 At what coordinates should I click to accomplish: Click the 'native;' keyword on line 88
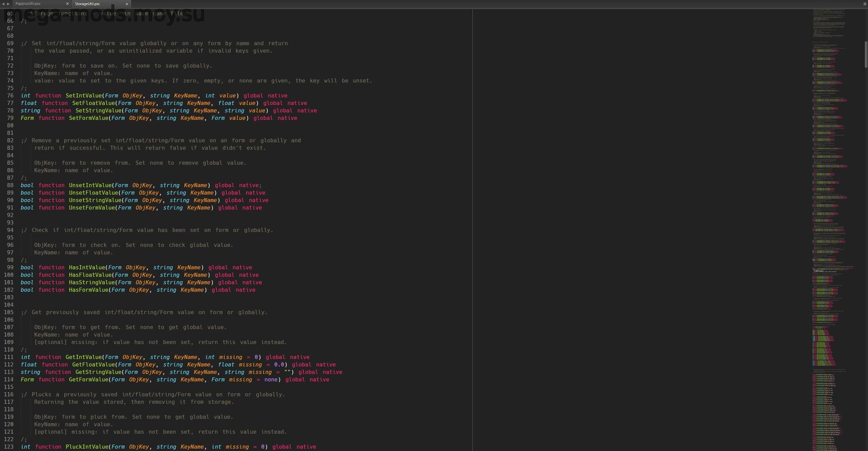point(250,186)
